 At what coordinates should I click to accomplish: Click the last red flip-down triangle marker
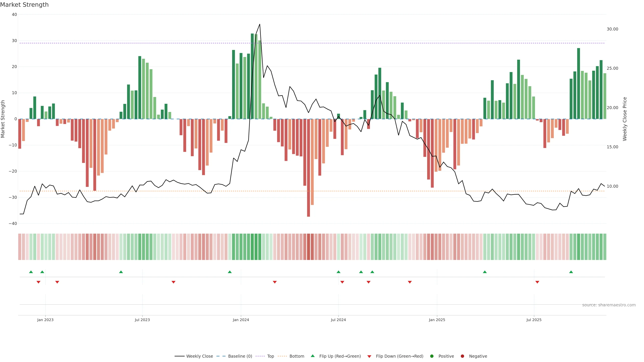tap(537, 282)
